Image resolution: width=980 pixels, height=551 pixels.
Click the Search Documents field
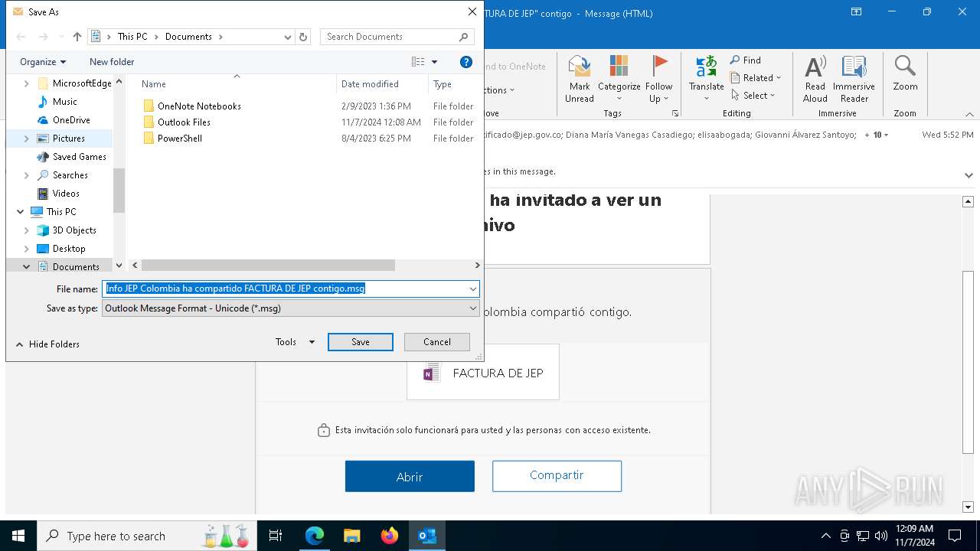click(397, 37)
